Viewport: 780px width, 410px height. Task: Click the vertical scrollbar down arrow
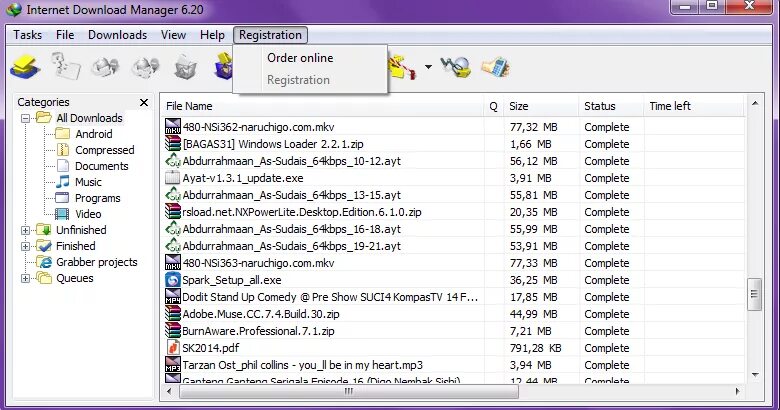pos(755,375)
